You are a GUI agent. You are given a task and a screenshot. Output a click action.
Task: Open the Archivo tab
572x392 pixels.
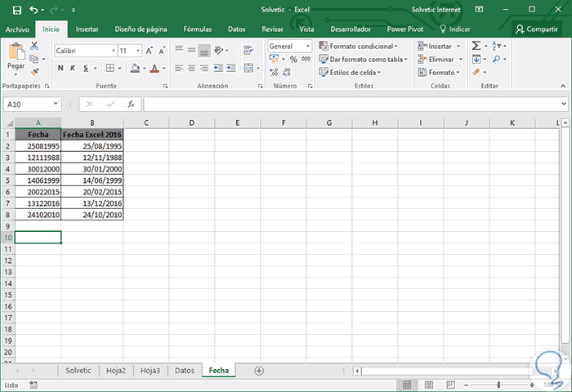[x=17, y=29]
